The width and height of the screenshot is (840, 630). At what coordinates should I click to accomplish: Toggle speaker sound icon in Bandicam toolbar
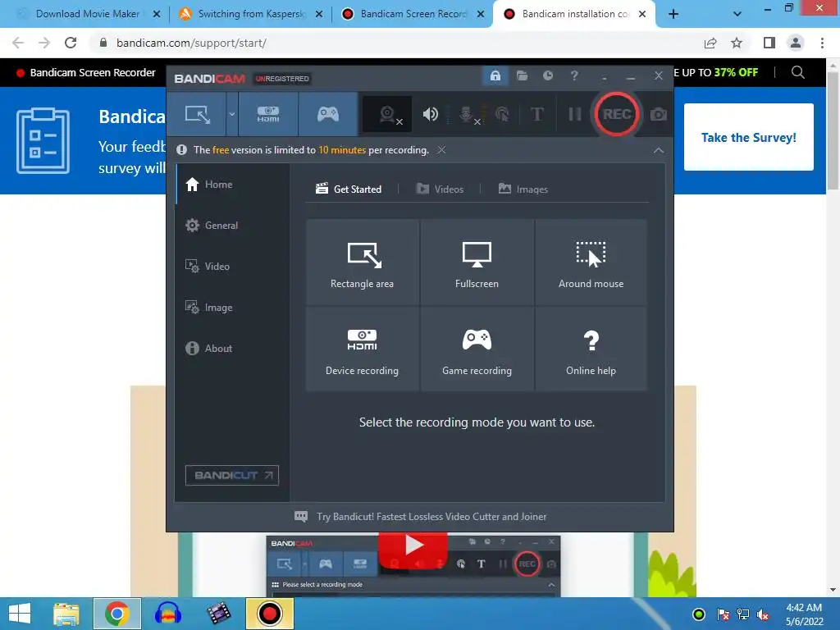(x=430, y=114)
